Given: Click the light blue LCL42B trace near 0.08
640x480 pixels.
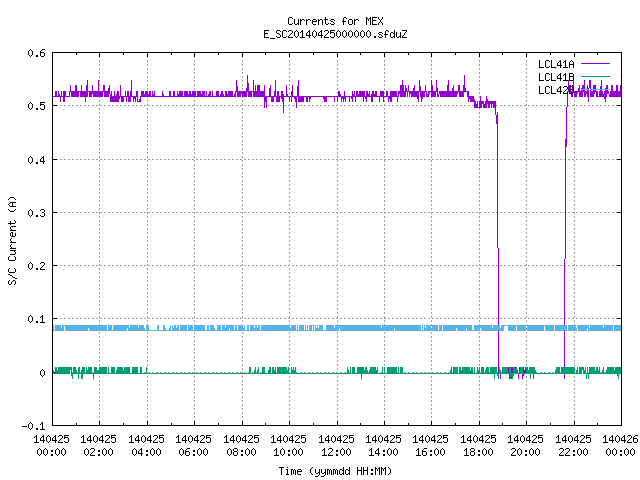Looking at the screenshot, I should point(337,328).
